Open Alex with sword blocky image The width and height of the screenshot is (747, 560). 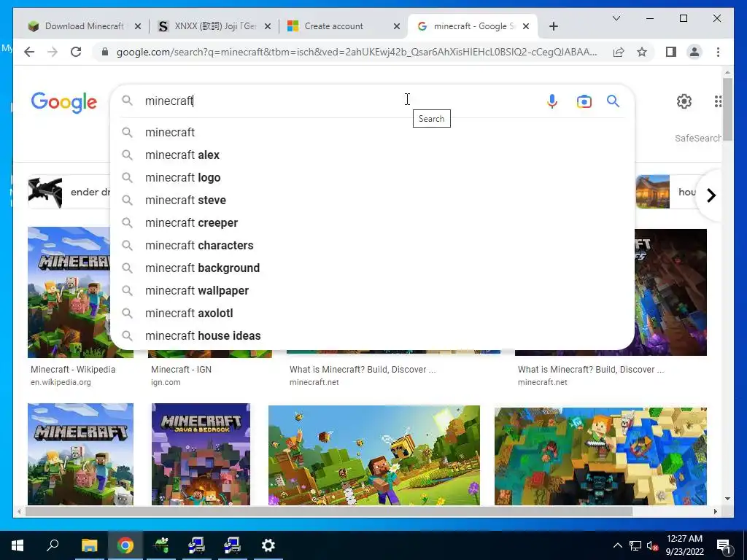point(600,456)
